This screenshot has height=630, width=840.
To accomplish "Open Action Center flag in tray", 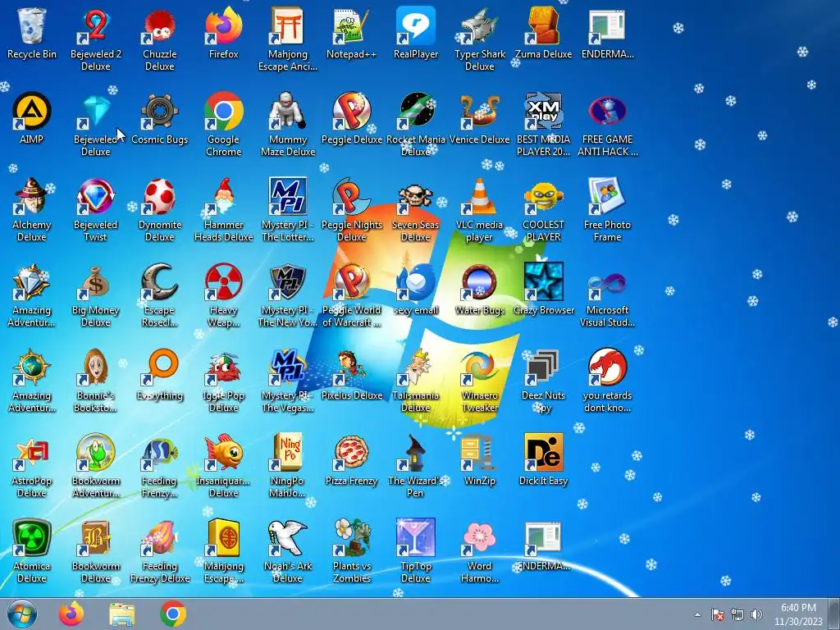I will pyautogui.click(x=717, y=614).
